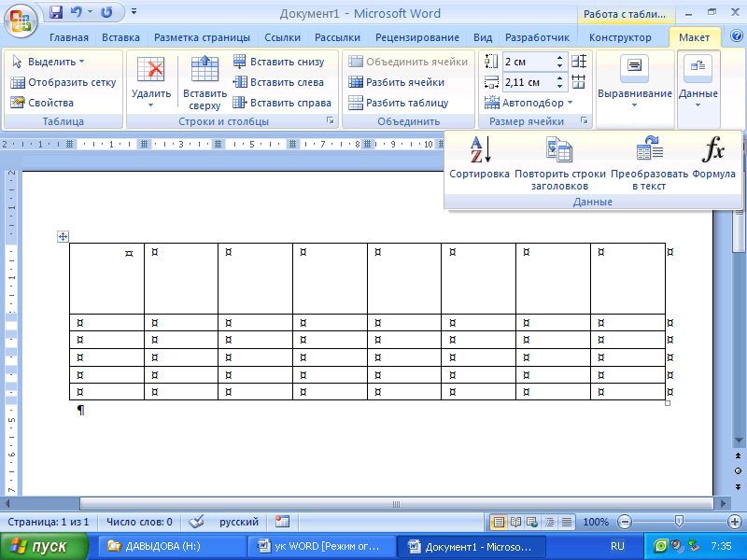Undo the last action in Quick Access
This screenshot has height=560, width=747.
77,12
